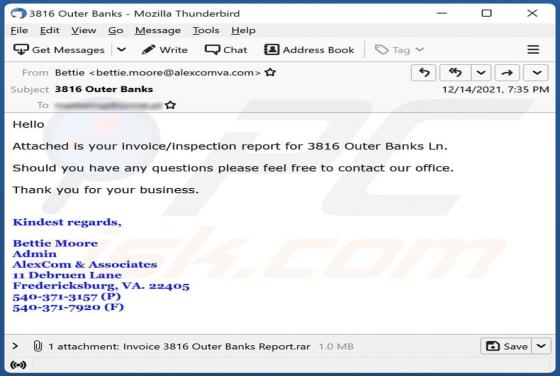The image size is (560, 376).
Task: Click the signature name Bettie Moore
Action: click(x=55, y=244)
